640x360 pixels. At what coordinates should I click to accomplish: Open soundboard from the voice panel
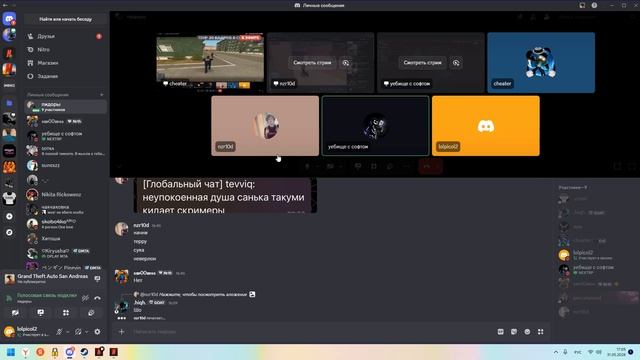pos(91,313)
